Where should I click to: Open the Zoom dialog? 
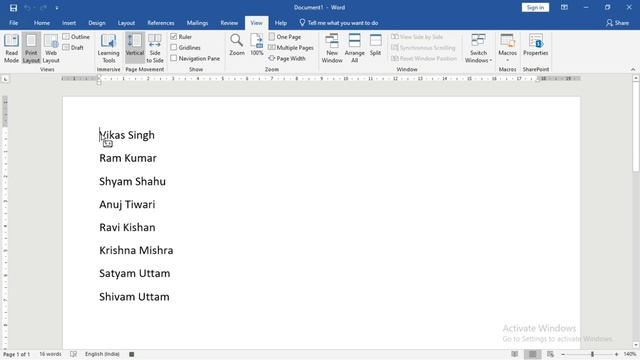pyautogui.click(x=237, y=45)
